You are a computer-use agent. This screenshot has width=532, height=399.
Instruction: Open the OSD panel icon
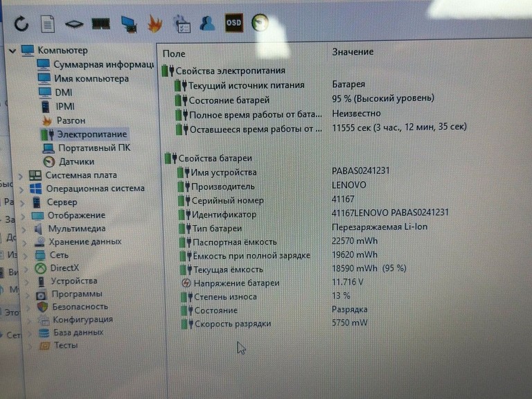point(234,23)
